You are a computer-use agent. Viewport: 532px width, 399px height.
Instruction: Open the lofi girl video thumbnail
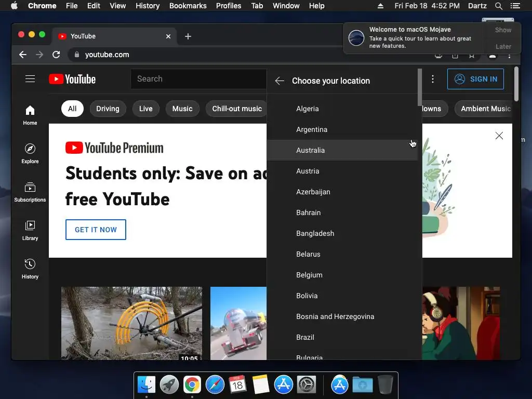pyautogui.click(x=461, y=323)
